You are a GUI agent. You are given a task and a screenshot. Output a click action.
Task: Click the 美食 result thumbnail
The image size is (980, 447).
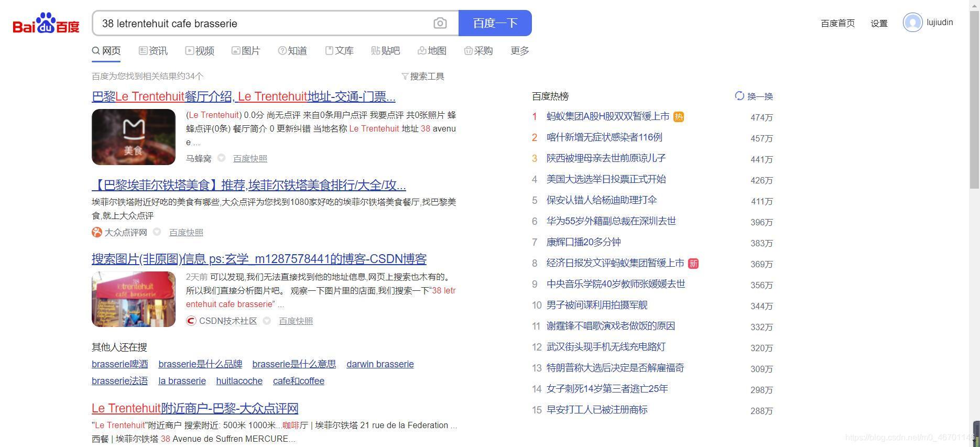click(x=134, y=137)
